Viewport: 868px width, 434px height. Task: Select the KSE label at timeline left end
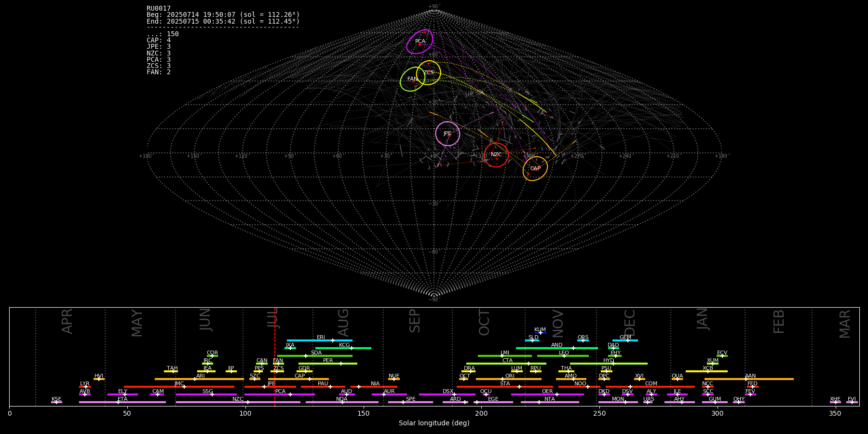[x=56, y=399]
